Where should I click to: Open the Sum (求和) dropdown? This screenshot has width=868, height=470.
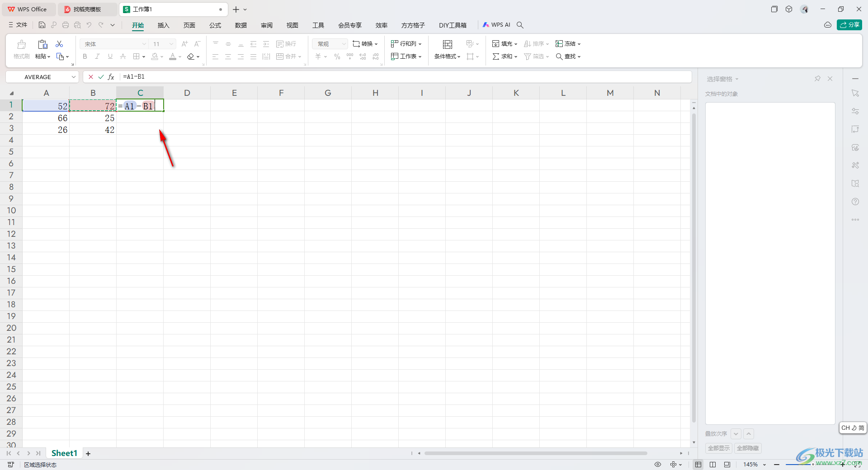click(505, 56)
